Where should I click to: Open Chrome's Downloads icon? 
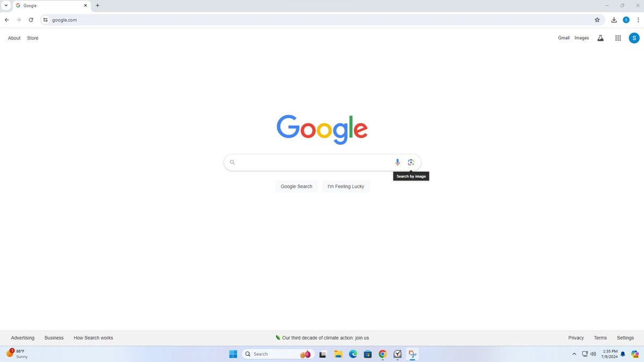click(x=613, y=20)
